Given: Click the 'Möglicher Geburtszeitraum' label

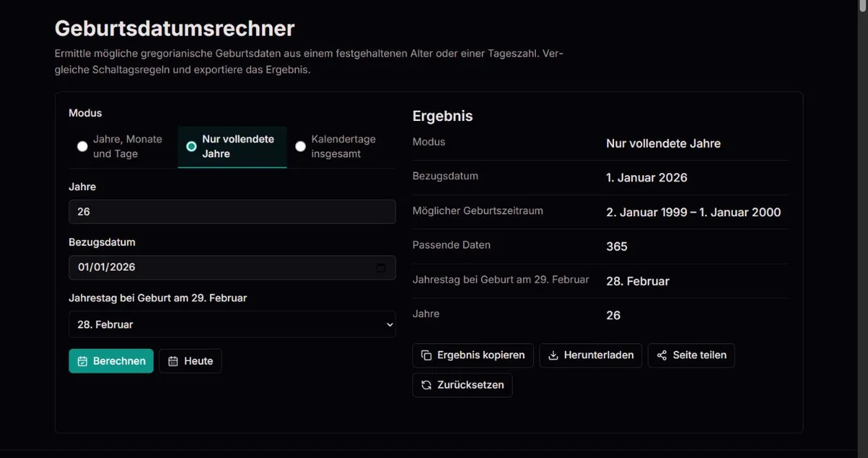Looking at the screenshot, I should coord(478,211).
